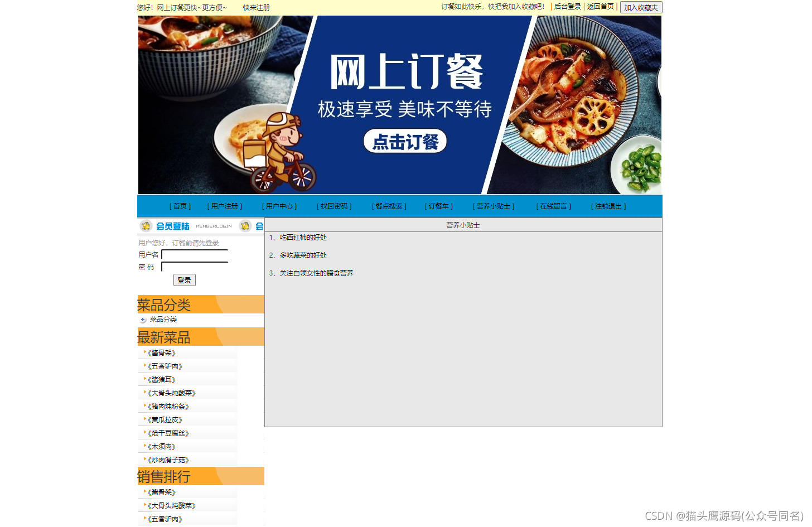Open the 营养小贴士 navigation item
812x527 pixels.
(494, 206)
